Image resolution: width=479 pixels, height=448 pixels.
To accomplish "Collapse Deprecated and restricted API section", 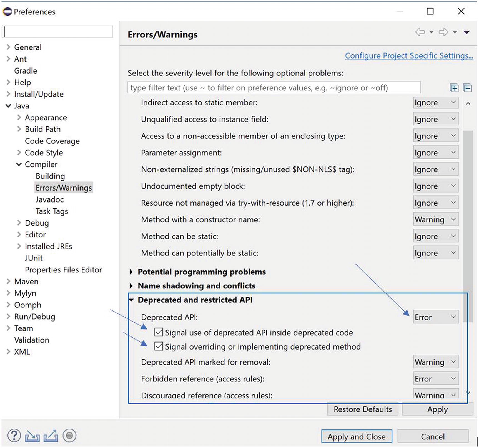I will 131,300.
